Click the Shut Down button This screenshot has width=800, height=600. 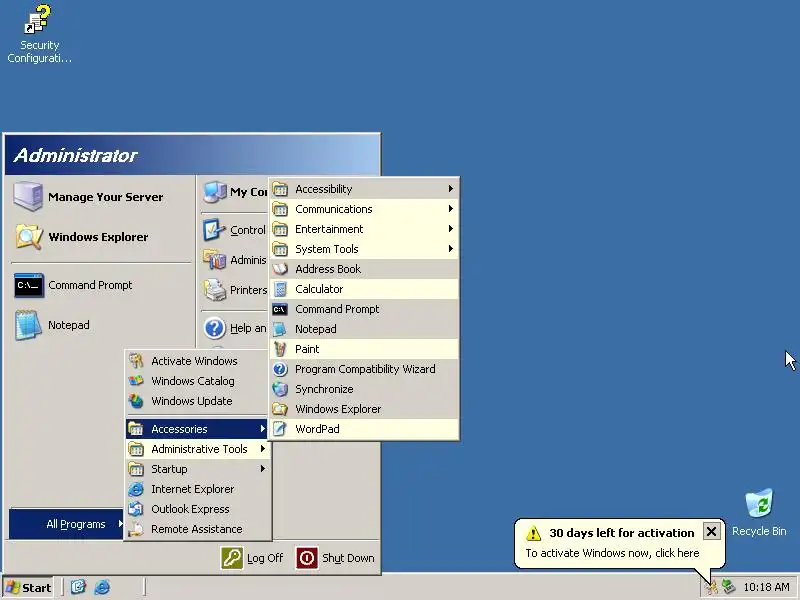point(336,558)
